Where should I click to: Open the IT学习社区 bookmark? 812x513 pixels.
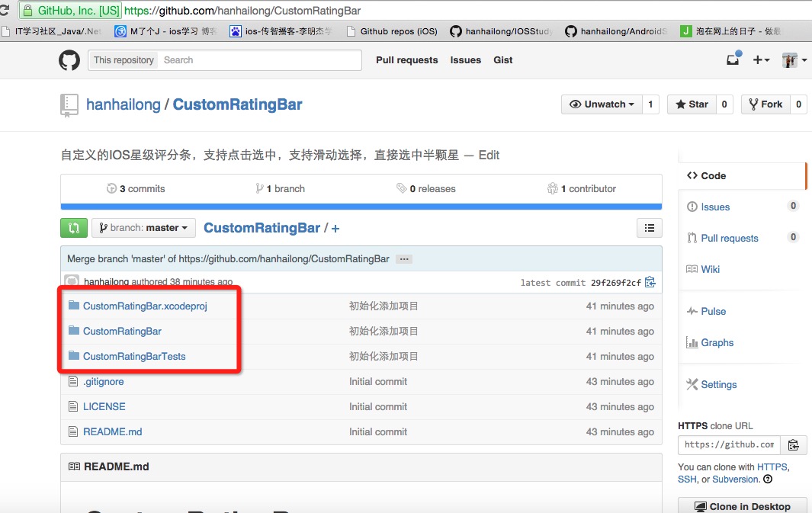(x=52, y=31)
